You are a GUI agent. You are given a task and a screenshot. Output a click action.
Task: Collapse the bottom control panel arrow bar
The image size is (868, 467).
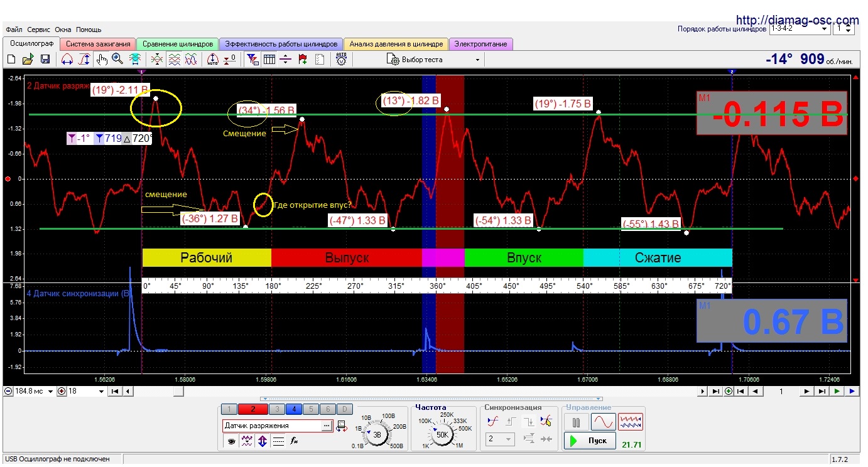433,399
